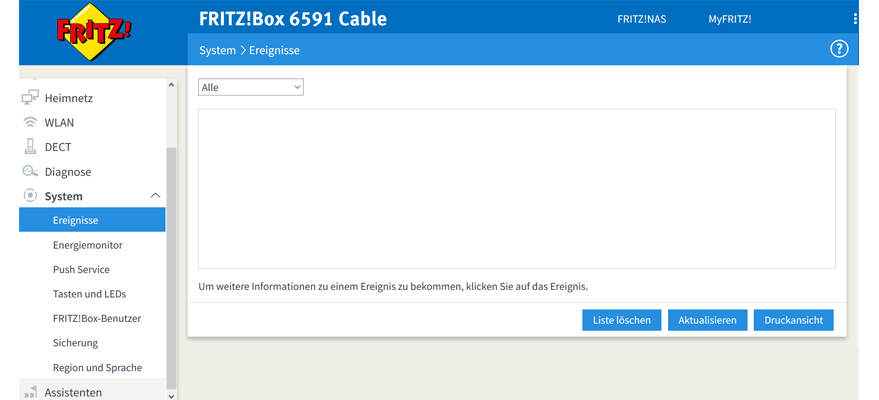Click the Heimnetz network icon
Screen dimensions: 879x400
(x=30, y=98)
